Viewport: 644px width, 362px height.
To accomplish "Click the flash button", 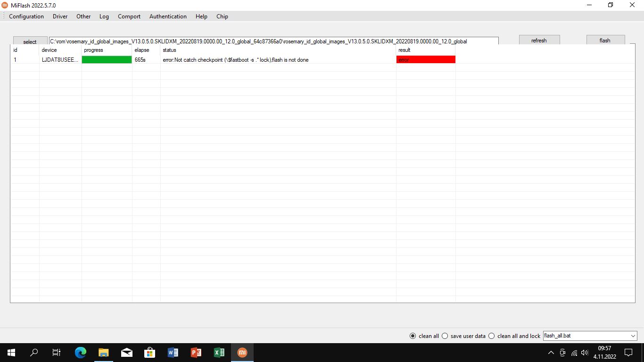I will pyautogui.click(x=605, y=40).
